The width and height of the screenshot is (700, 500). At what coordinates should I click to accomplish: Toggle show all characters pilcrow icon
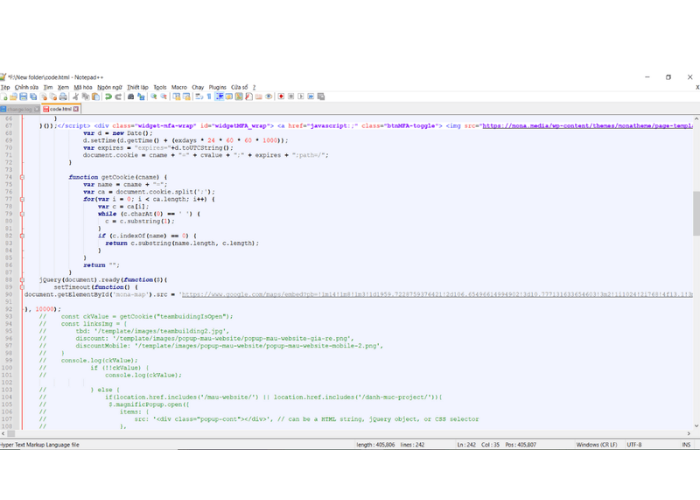pos(209,96)
